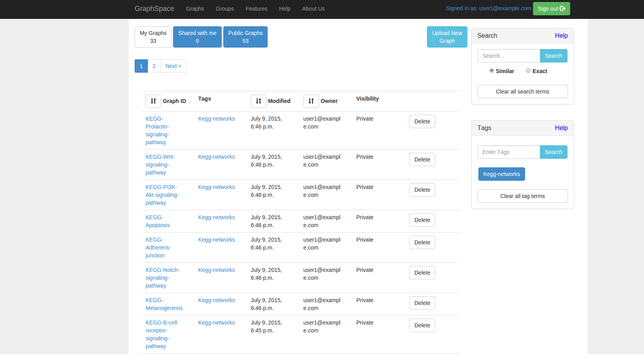The height and width of the screenshot is (354, 644).
Task: Delete the KEGG-PI3K-Akt-signaling-pathway graph
Action: tap(422, 190)
